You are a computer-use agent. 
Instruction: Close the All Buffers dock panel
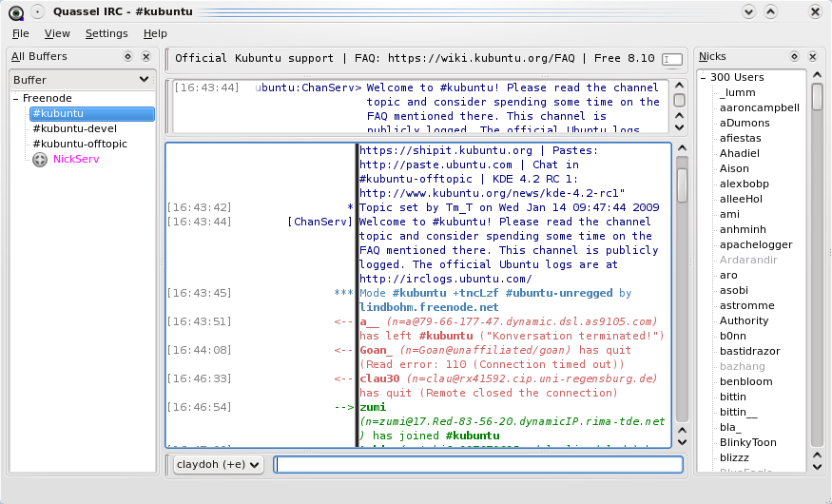(146, 56)
